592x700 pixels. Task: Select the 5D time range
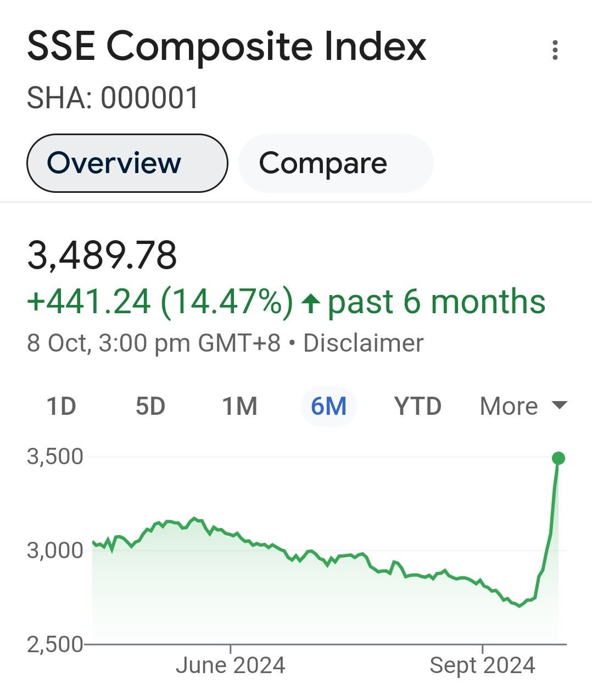pyautogui.click(x=150, y=407)
